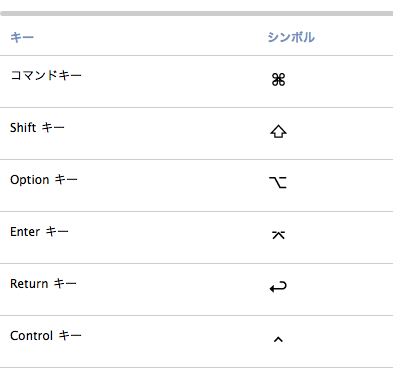
Task: Click the Option key ⌥ symbol
Action: 278,182
